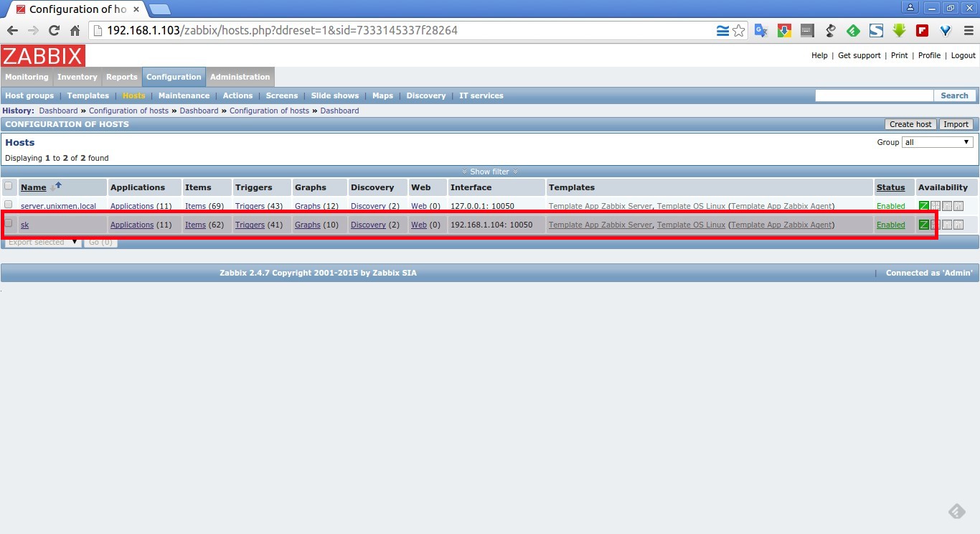This screenshot has width=980, height=534.
Task: Click the IPMI availability icon for server.unixmen.local
Action: (958, 206)
